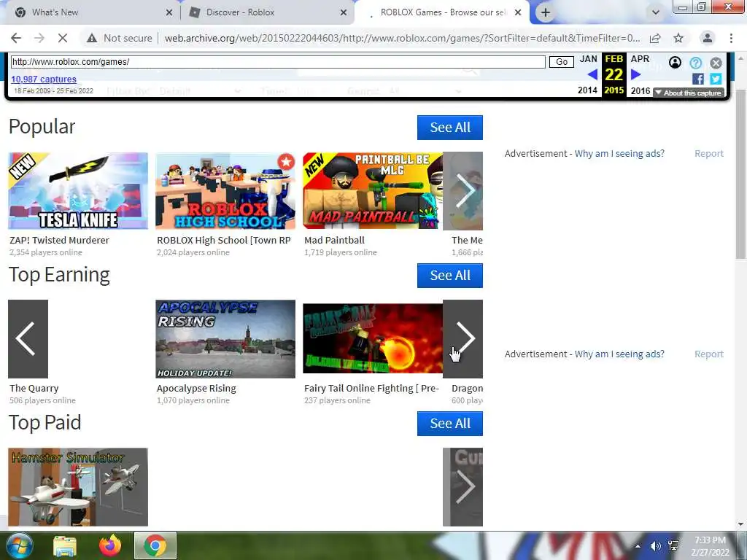This screenshot has width=747, height=560.
Task: Go to previous capture with blue left arrow
Action: pos(592,74)
